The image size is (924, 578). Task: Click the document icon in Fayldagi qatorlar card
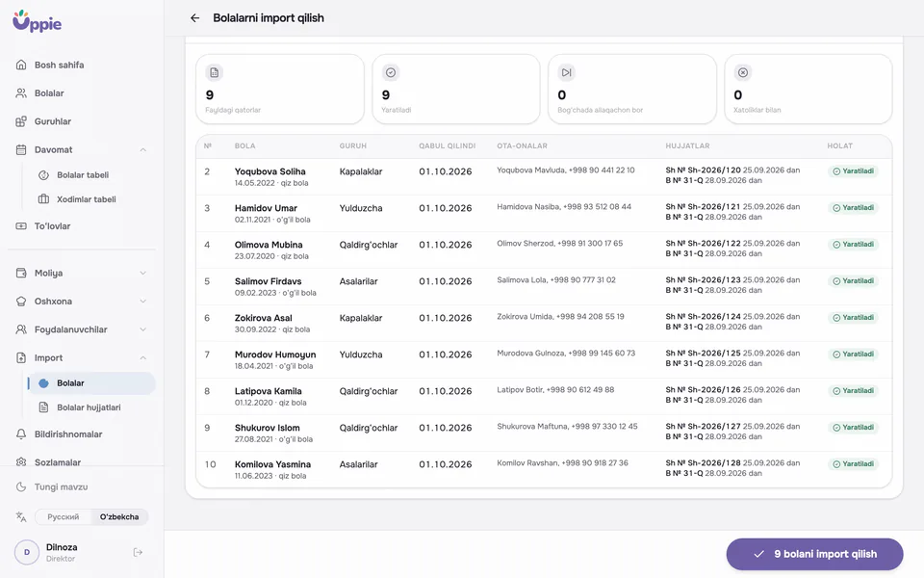click(x=215, y=72)
